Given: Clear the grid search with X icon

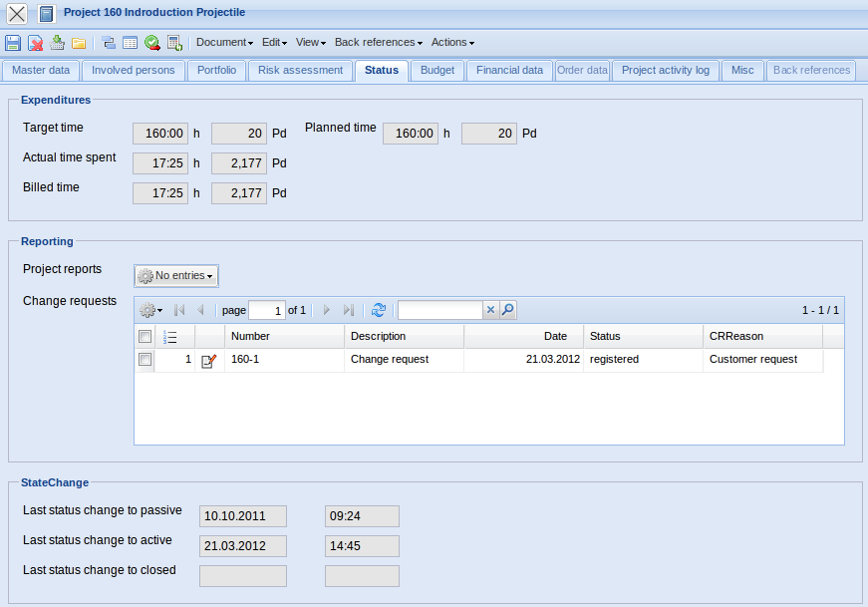Looking at the screenshot, I should [x=490, y=311].
